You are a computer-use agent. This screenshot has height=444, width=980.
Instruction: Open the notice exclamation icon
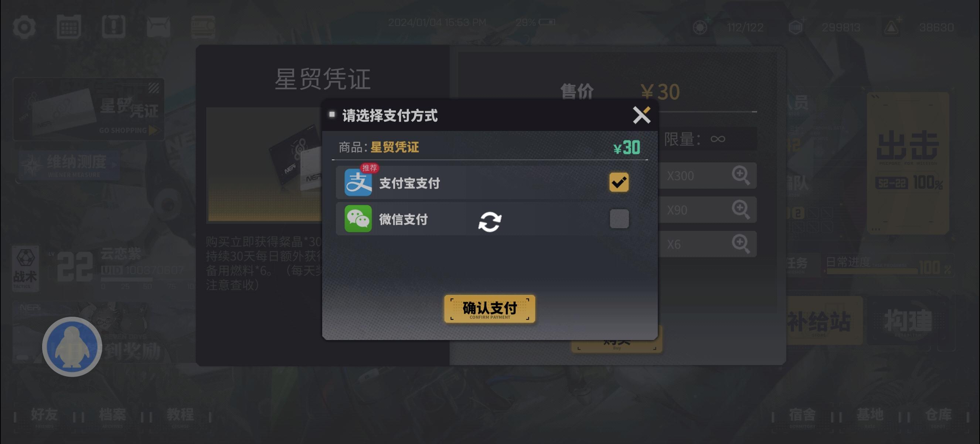[x=114, y=27]
